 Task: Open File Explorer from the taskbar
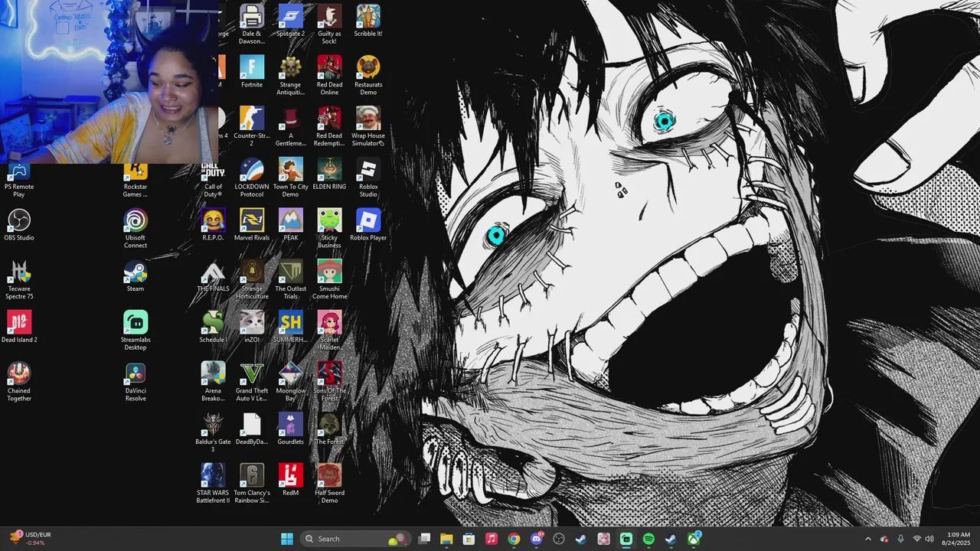tap(446, 539)
